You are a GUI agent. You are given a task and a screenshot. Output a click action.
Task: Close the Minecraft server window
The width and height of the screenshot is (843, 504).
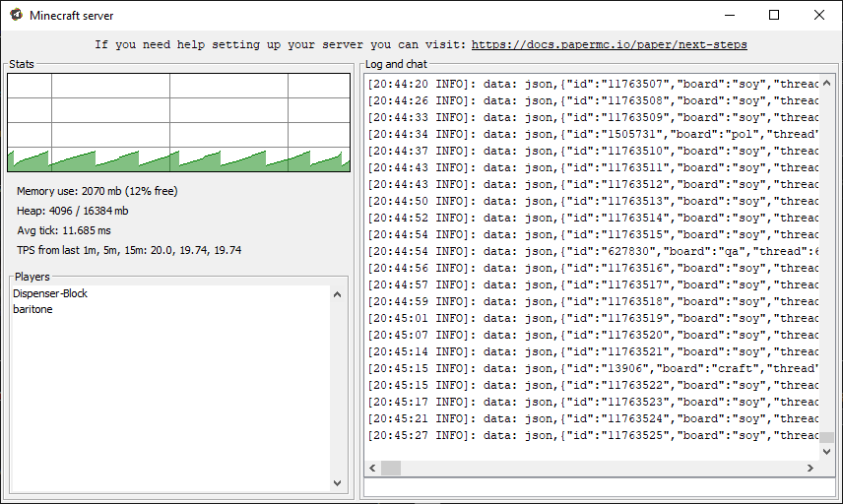click(x=819, y=16)
